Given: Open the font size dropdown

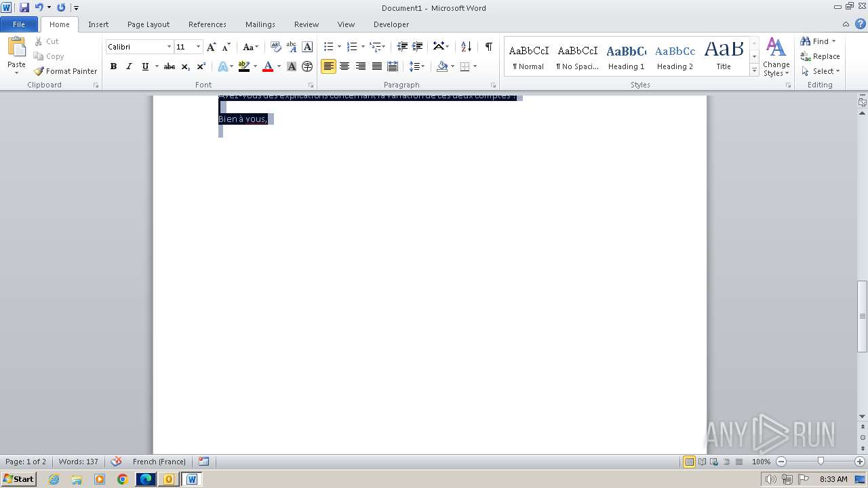Looking at the screenshot, I should coord(198,47).
